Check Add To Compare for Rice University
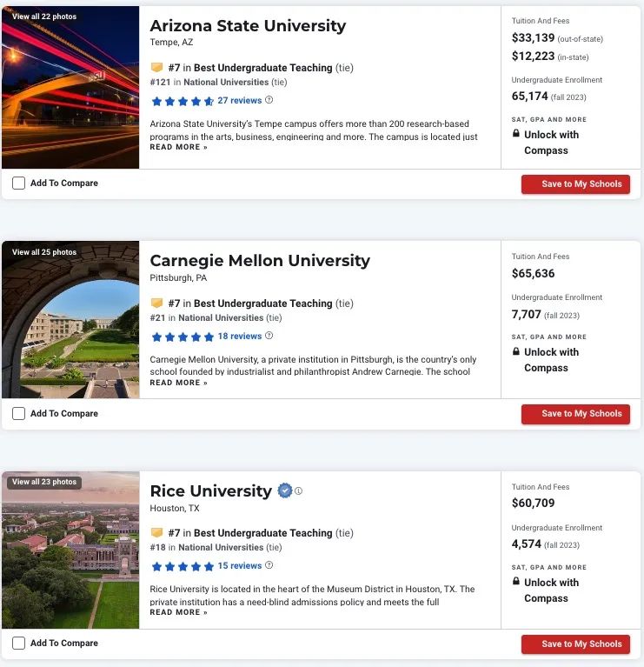Image resolution: width=644 pixels, height=667 pixels. point(18,644)
